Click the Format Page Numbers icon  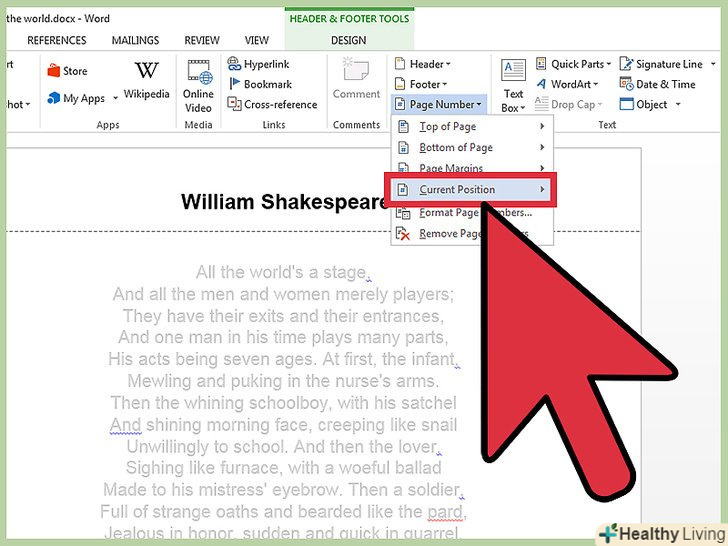[x=403, y=213]
